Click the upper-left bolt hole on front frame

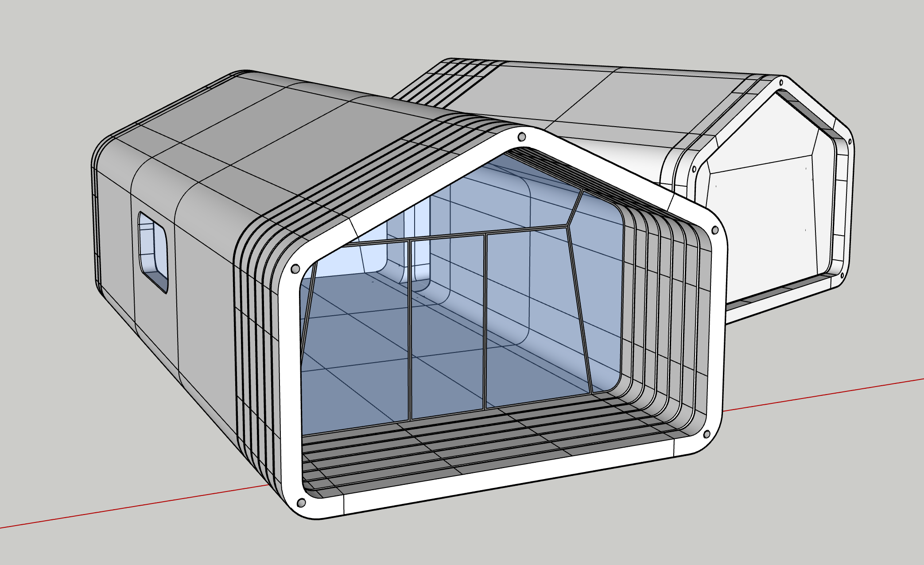295,269
